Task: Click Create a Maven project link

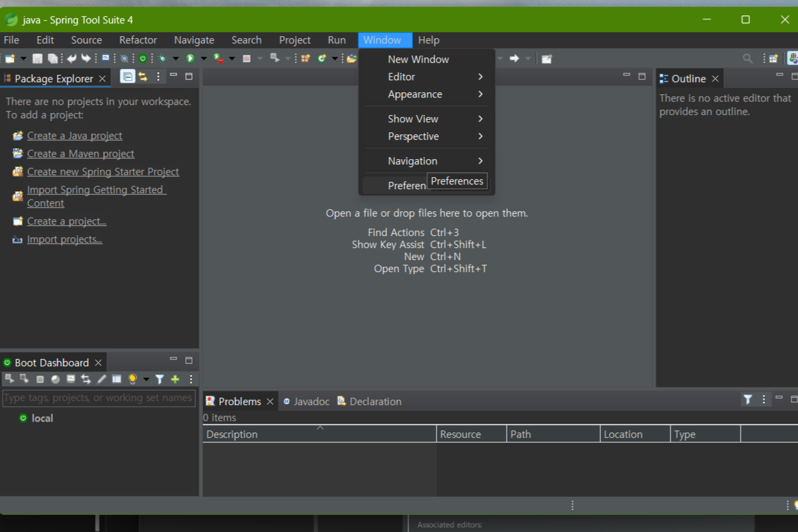Action: 80,154
